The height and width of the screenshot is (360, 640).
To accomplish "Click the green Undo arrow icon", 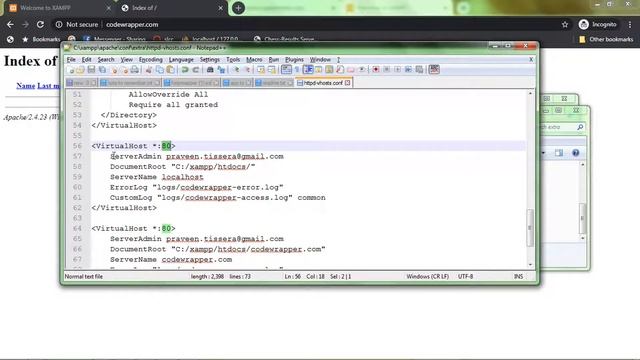I will [x=184, y=70].
